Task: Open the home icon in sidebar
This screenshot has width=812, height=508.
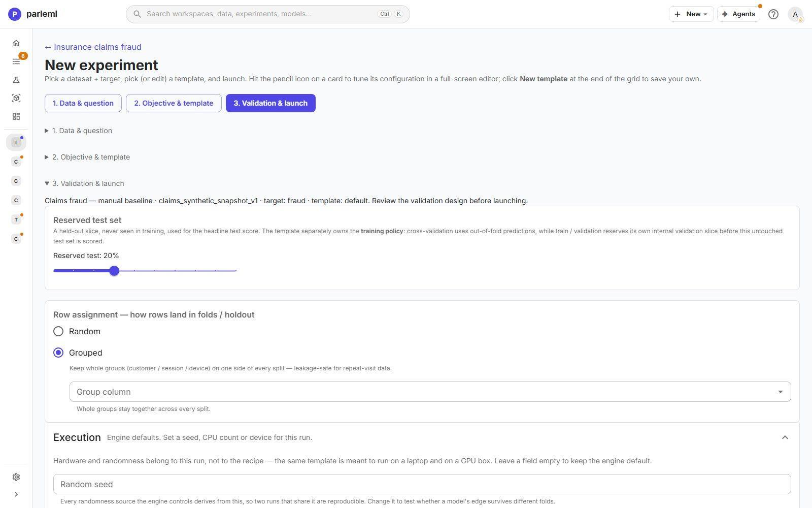Action: 16,43
